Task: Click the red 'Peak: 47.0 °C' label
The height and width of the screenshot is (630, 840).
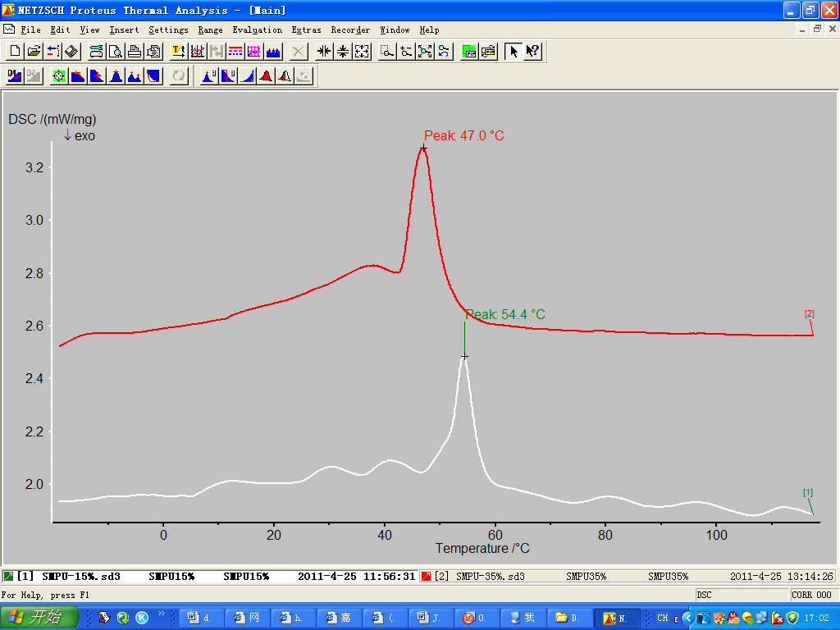Action: coord(464,135)
